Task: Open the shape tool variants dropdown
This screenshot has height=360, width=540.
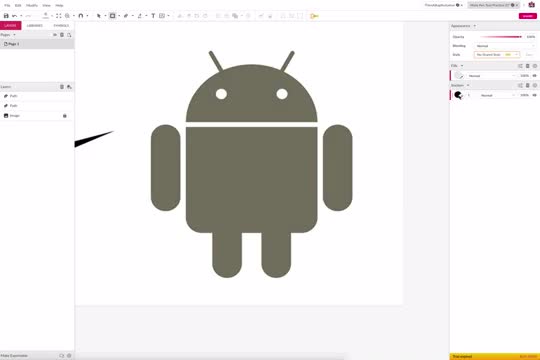Action: (119, 16)
